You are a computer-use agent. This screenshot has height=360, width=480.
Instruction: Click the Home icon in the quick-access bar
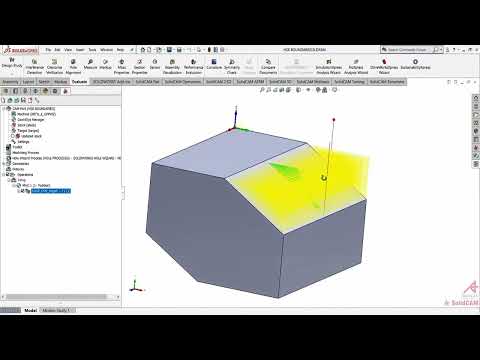143,50
